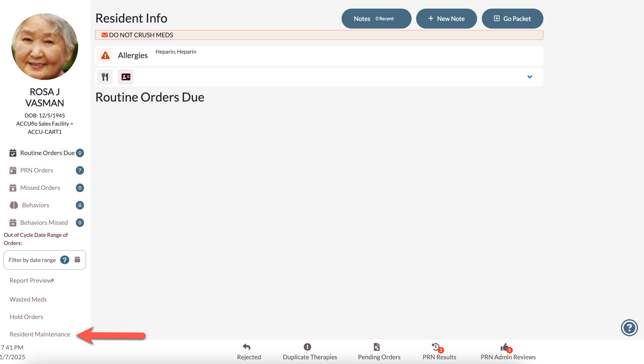Open Notes 0 Recent button
644x364 pixels.
coord(376,19)
